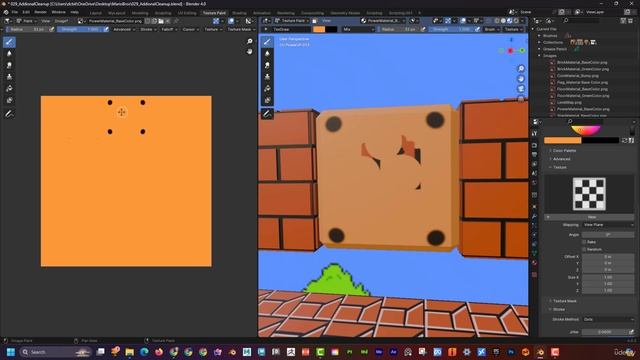Expand the Brushes tree in outliner
The height and width of the screenshot is (360, 640).
click(x=540, y=36)
